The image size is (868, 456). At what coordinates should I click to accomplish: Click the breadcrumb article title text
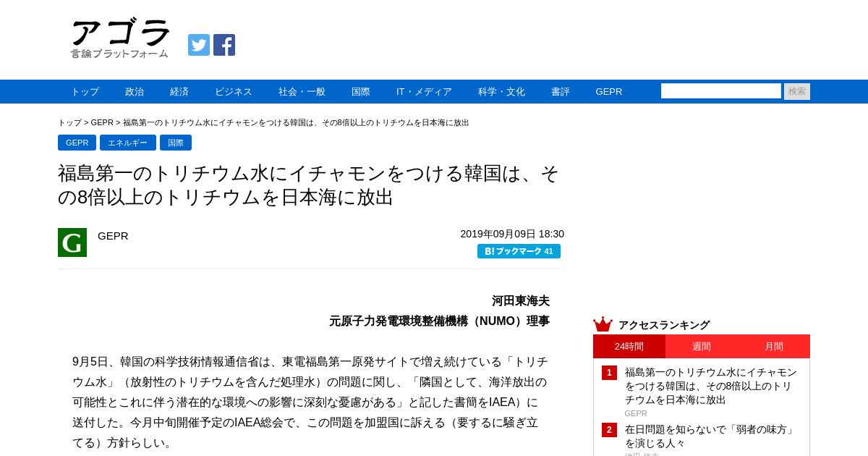296,122
